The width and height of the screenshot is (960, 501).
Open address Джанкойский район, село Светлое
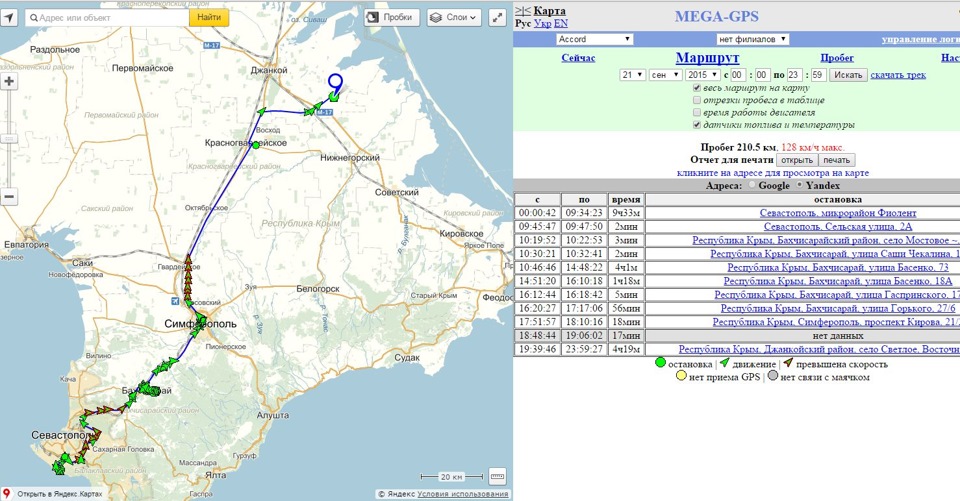tap(819, 349)
